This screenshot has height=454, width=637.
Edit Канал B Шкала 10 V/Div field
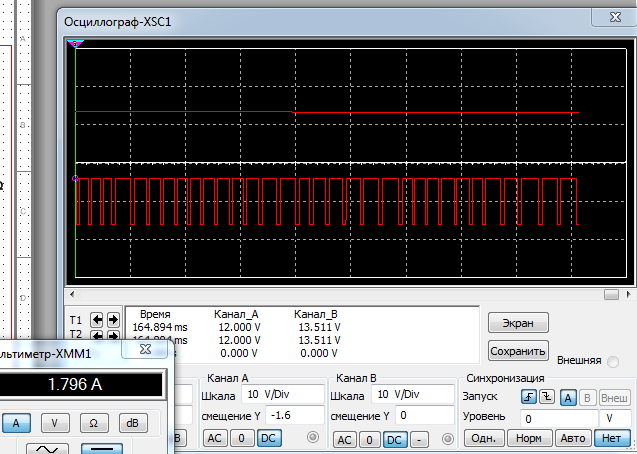(413, 394)
